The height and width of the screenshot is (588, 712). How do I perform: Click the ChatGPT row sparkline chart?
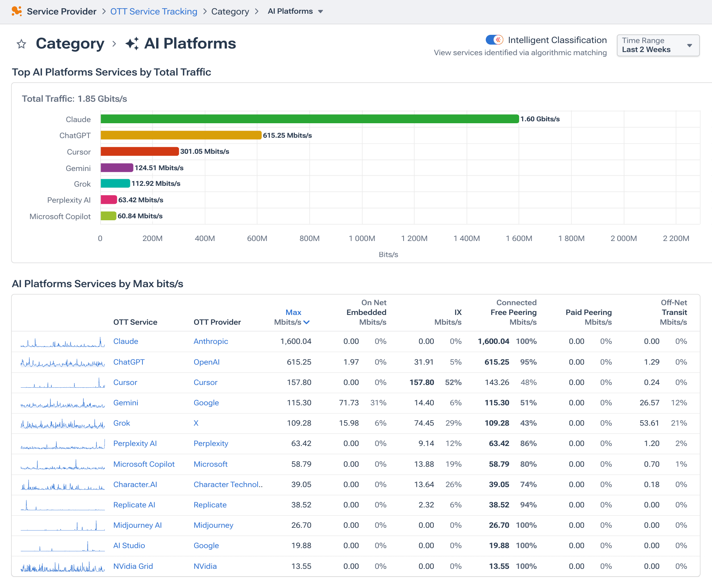63,362
